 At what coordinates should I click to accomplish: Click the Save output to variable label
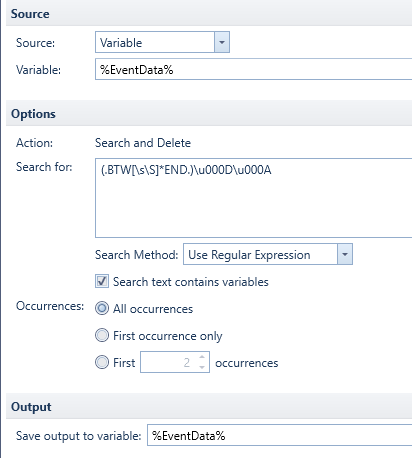79,436
